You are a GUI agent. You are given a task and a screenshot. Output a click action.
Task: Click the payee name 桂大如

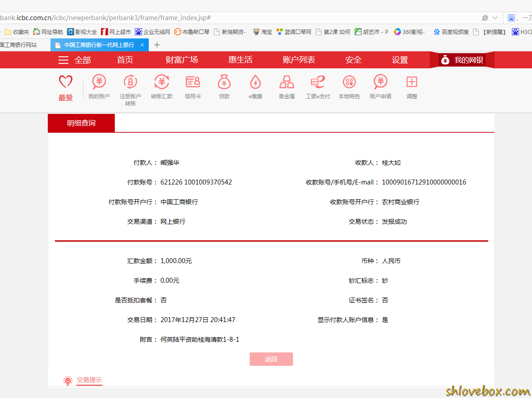(x=391, y=163)
